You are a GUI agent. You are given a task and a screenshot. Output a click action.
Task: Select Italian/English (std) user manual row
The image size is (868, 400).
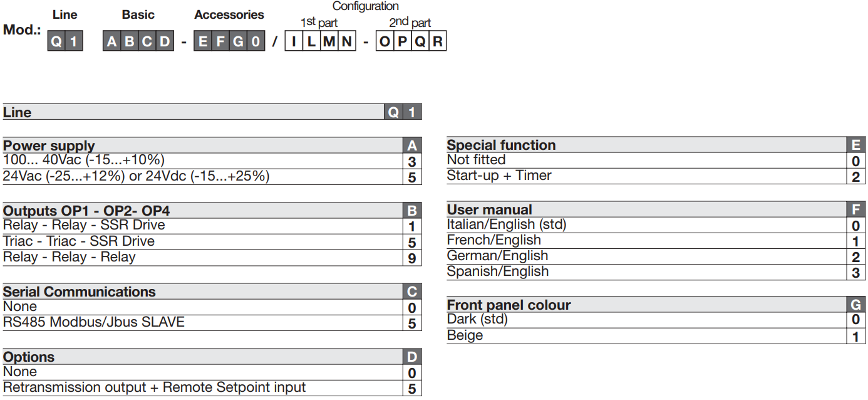(656, 225)
